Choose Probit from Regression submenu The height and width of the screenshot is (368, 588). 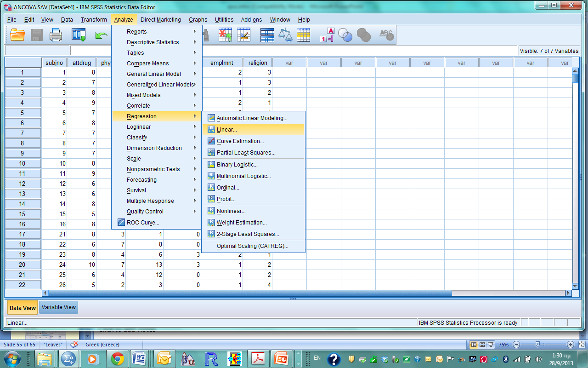[254, 199]
